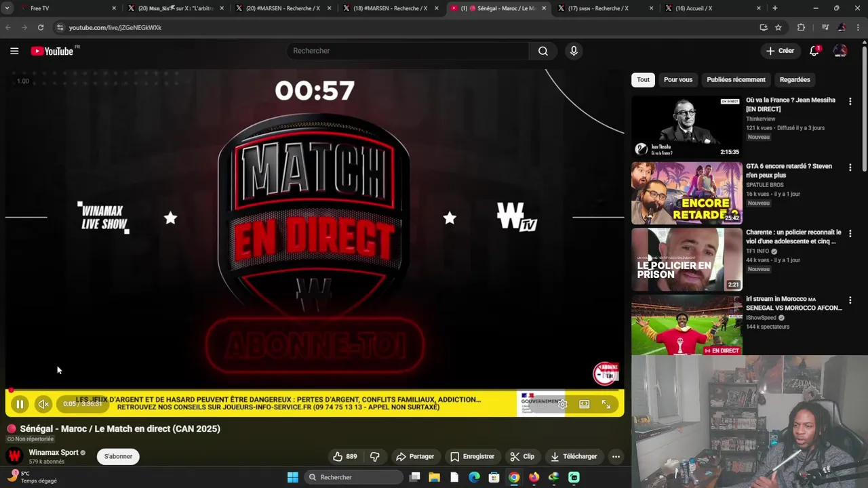Click the red 'Abonne-toi' overlay badge
This screenshot has width=868, height=488.
[606, 373]
